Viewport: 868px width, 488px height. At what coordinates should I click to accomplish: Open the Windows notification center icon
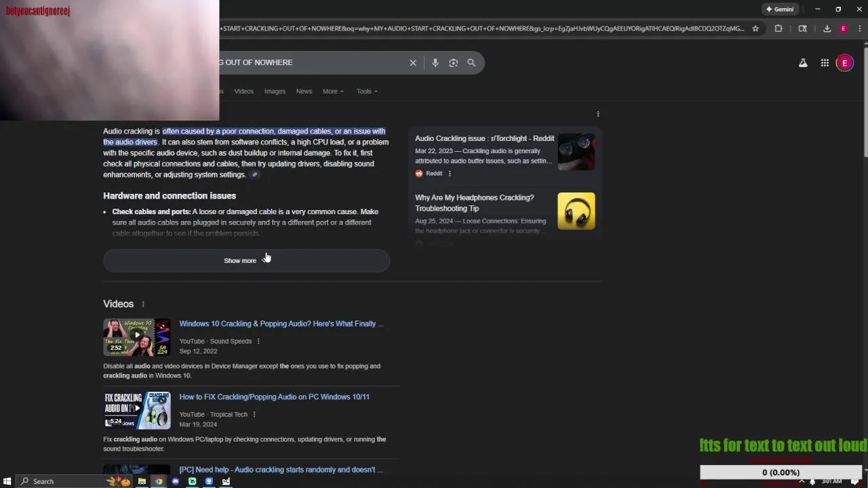click(855, 481)
